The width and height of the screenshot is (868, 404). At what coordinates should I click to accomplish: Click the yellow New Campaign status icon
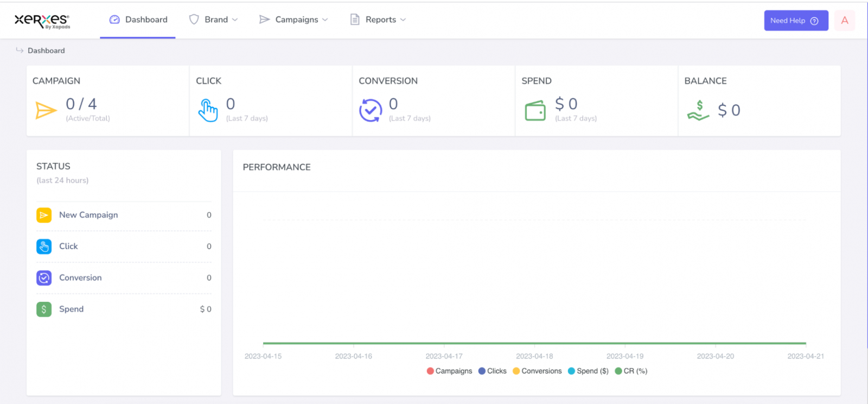[x=44, y=215]
